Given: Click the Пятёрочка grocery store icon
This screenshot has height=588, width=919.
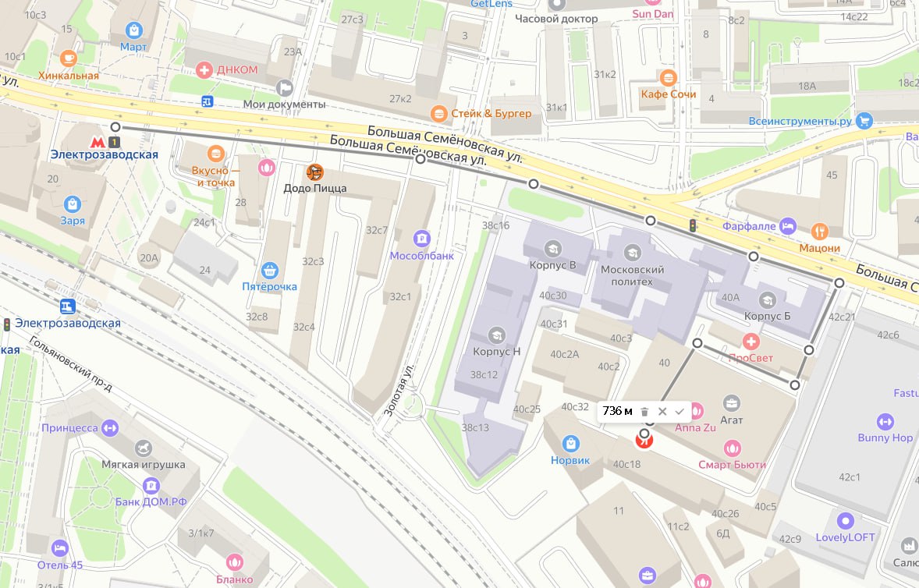Looking at the screenshot, I should tap(270, 271).
